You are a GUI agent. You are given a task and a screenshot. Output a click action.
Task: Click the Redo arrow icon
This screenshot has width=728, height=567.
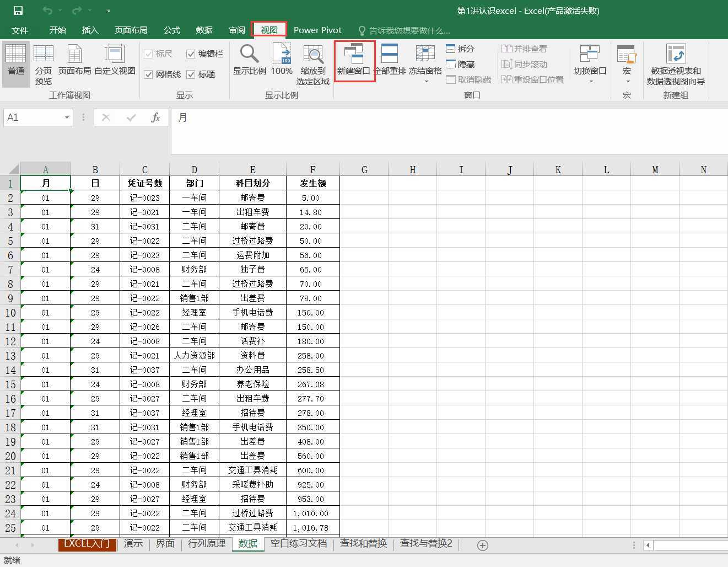(77, 10)
